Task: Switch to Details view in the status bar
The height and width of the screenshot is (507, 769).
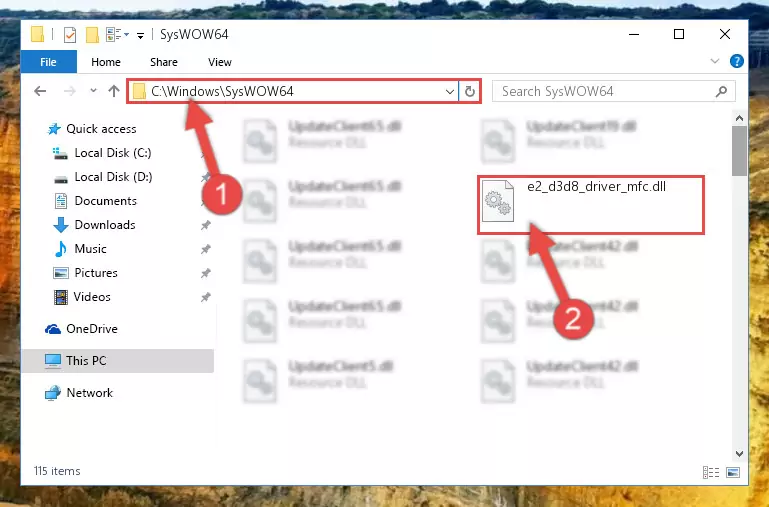Action: 711,472
